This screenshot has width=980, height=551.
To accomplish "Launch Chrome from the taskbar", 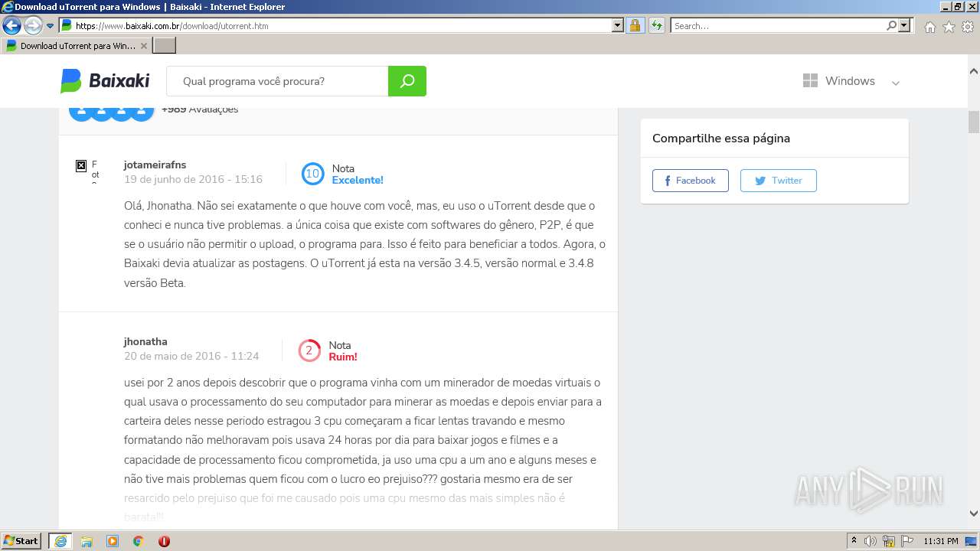I will [138, 541].
